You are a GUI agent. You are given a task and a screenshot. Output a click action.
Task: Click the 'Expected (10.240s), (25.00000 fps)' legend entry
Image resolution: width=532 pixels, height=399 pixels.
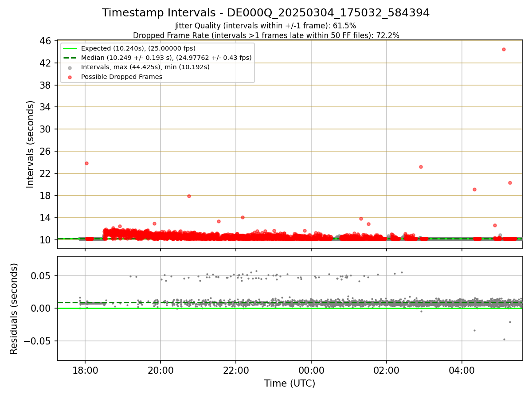(x=138, y=48)
